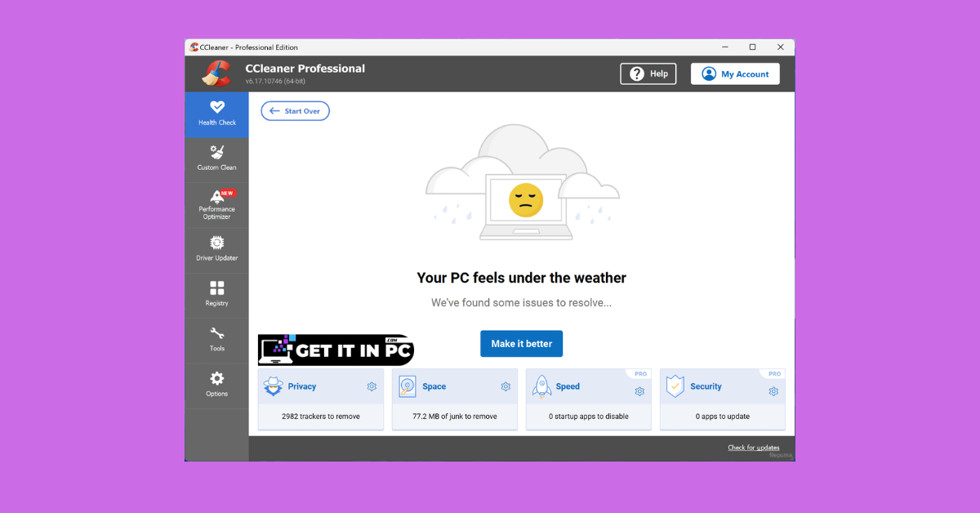Viewport: 980px width, 513px height.
Task: Click the sad-face laptop illustration
Action: coord(523,183)
